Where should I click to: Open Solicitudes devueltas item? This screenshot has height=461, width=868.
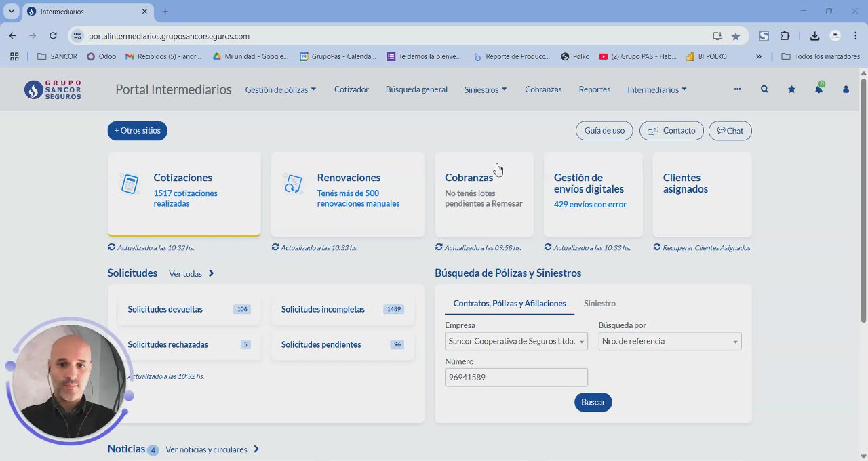pyautogui.click(x=189, y=309)
